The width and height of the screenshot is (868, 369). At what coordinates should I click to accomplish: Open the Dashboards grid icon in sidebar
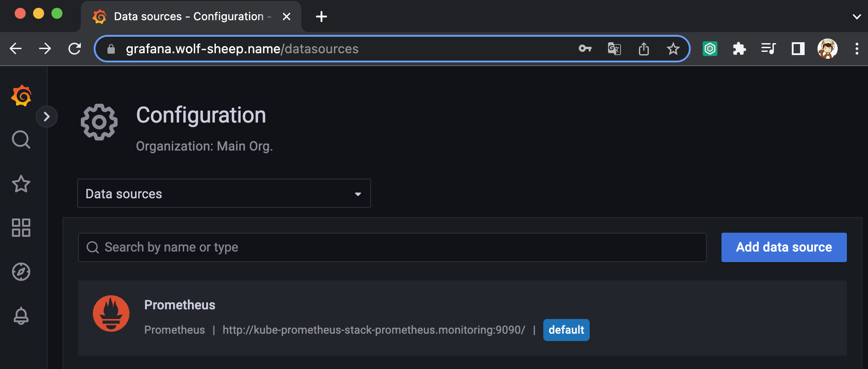pos(21,228)
